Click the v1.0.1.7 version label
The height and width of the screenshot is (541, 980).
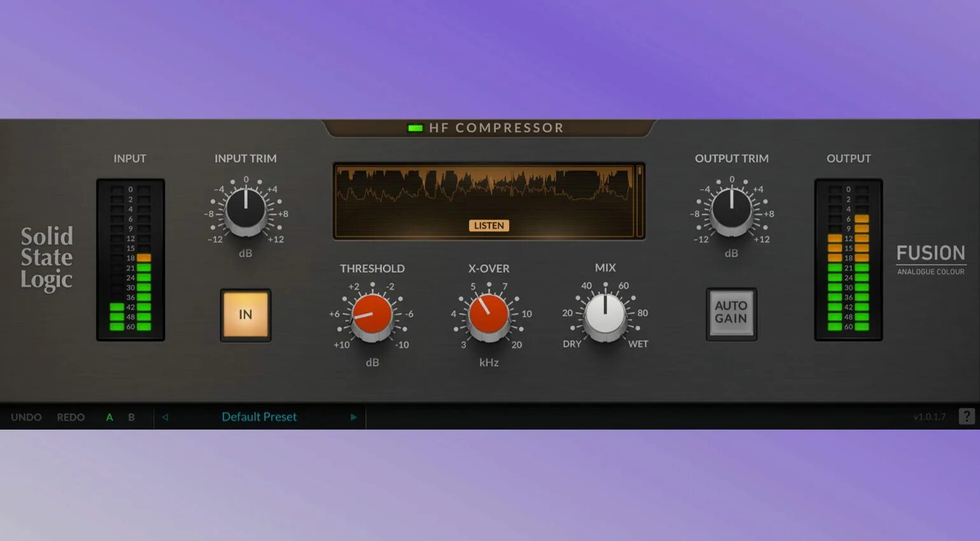tap(930, 417)
